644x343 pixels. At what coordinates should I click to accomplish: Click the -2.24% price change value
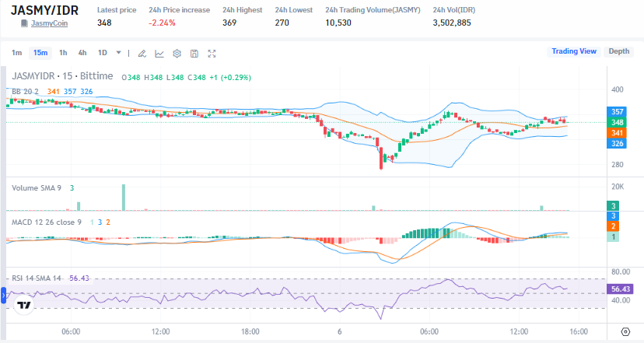pyautogui.click(x=162, y=23)
